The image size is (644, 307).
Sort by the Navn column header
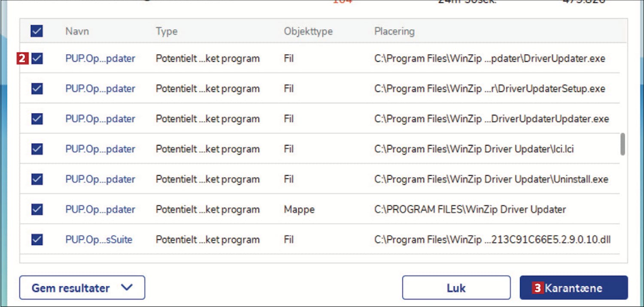click(77, 31)
